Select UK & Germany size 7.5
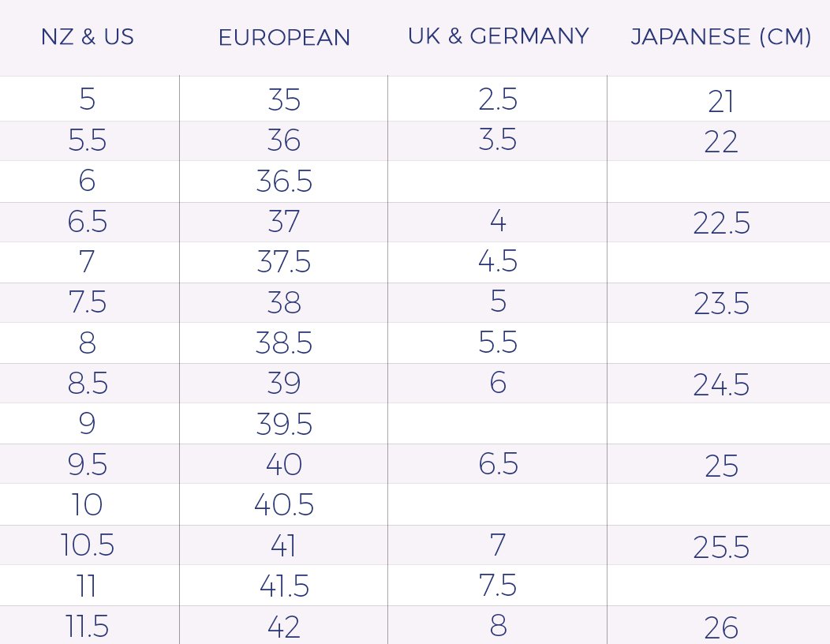The height and width of the screenshot is (644, 830). (498, 586)
